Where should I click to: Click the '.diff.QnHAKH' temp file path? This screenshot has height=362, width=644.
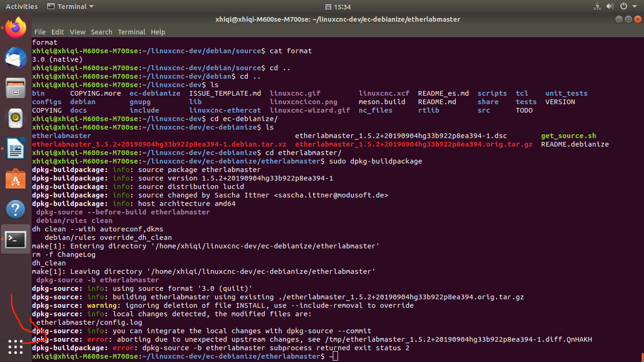tap(566, 339)
